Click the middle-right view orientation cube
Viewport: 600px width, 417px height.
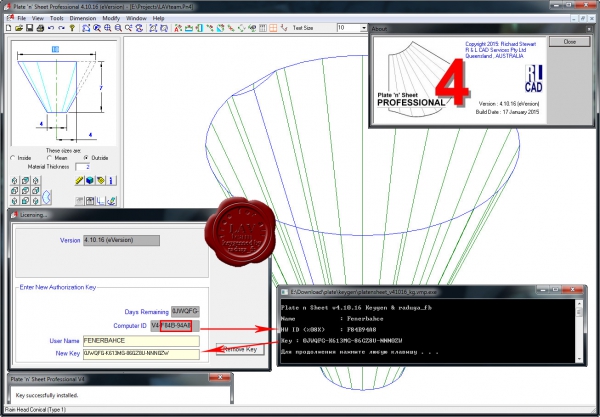tap(36, 190)
